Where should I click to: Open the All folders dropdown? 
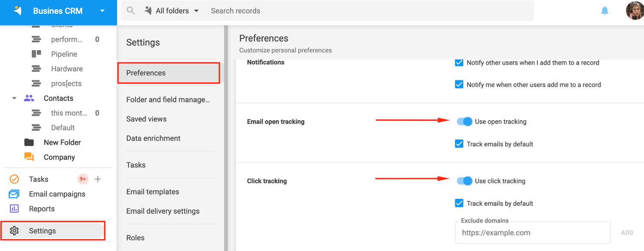click(172, 11)
